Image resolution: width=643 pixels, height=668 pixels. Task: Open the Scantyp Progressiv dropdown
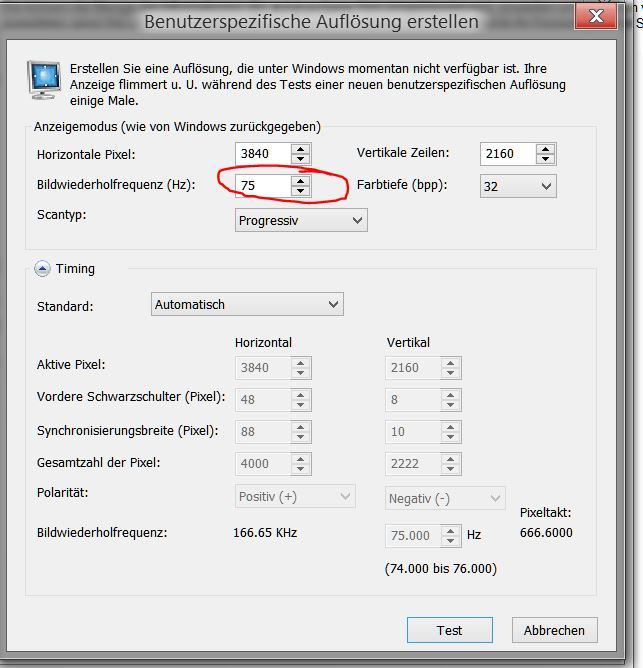[301, 220]
